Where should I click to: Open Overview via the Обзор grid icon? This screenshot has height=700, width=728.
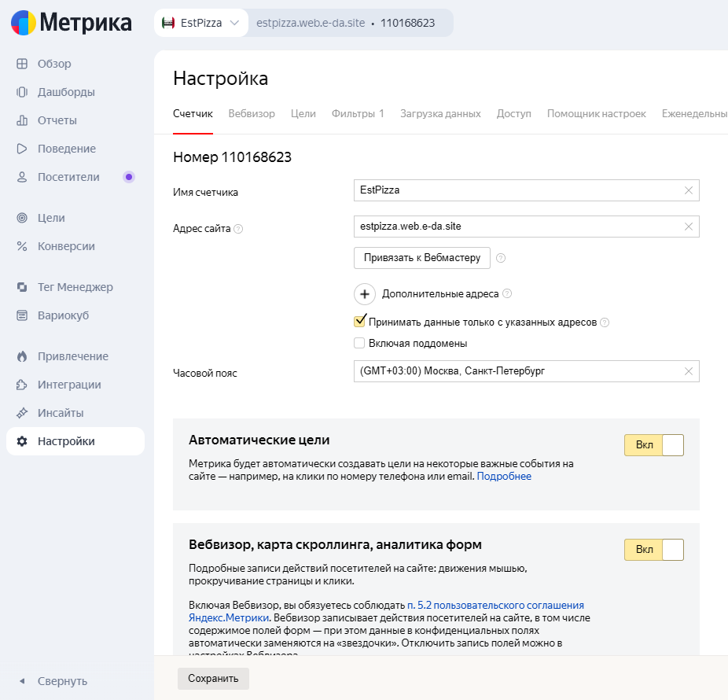click(22, 64)
